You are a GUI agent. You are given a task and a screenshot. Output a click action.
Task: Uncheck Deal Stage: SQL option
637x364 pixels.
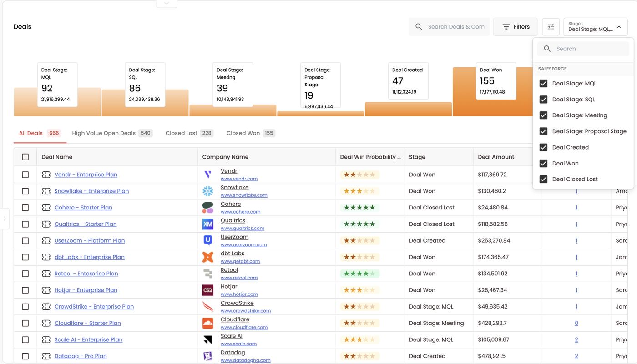pyautogui.click(x=543, y=99)
